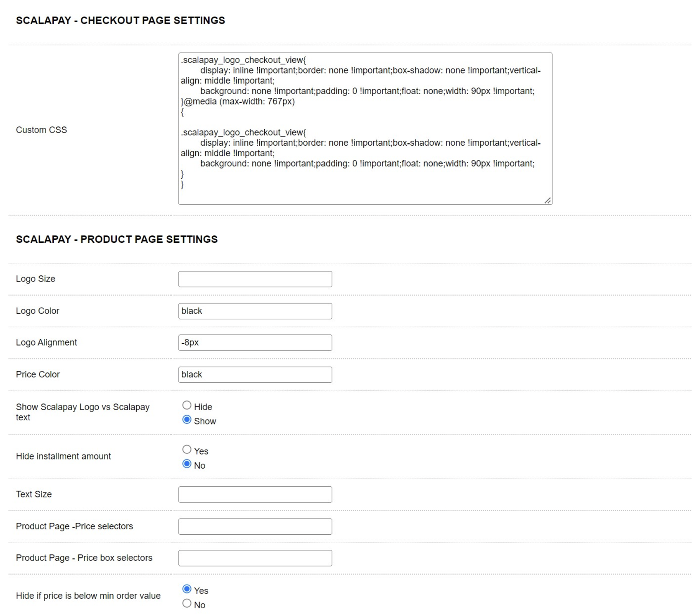Click the Price Color label
The image size is (692, 616).
(38, 374)
